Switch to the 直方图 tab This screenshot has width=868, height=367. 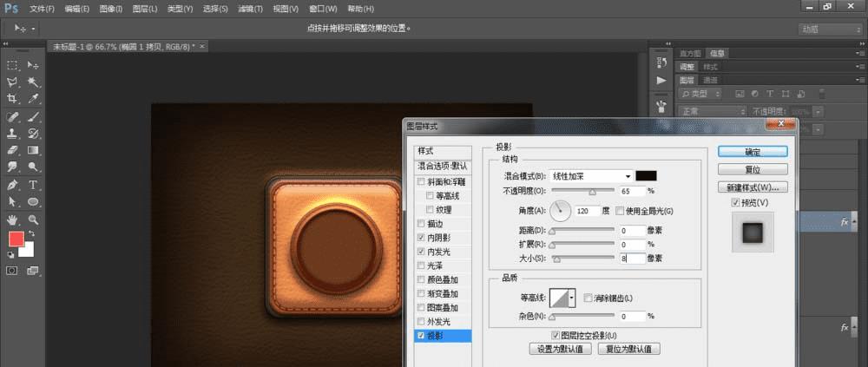pos(690,53)
